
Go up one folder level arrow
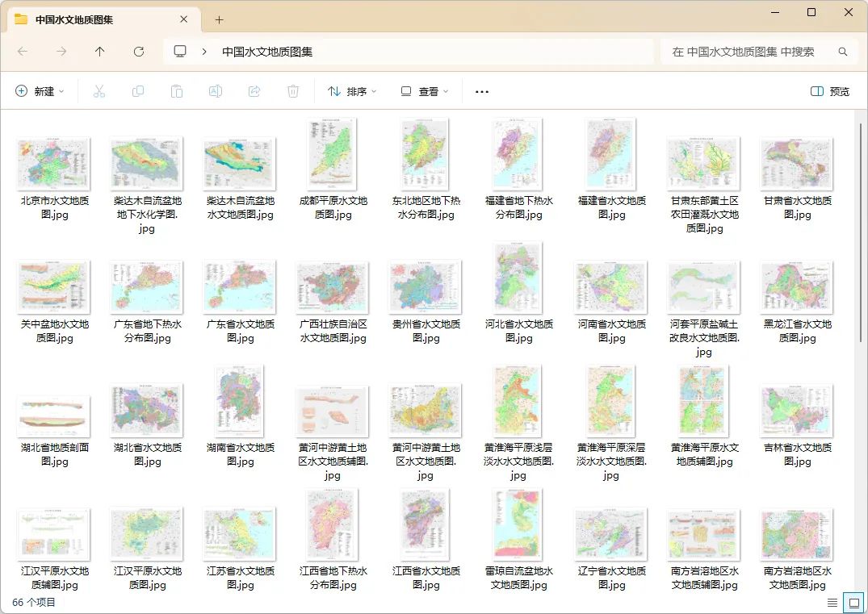click(x=99, y=52)
